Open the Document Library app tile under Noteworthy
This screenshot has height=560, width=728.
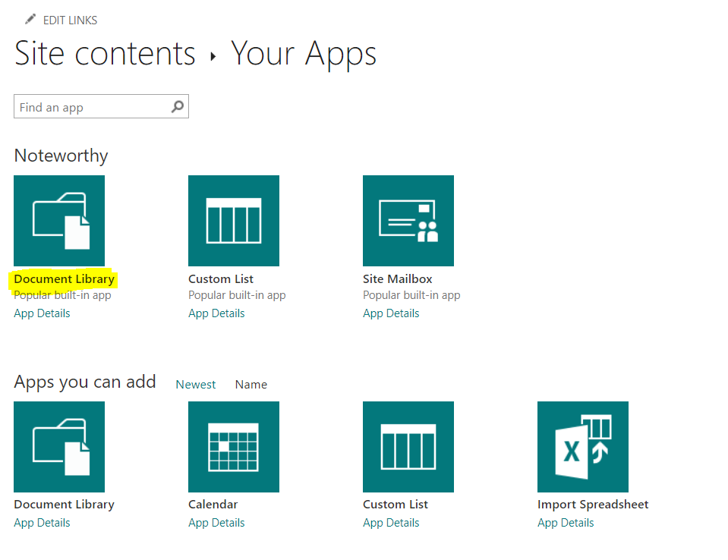click(59, 221)
